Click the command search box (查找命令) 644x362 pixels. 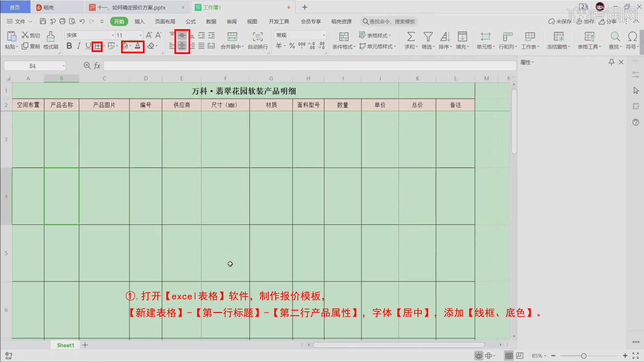point(389,21)
